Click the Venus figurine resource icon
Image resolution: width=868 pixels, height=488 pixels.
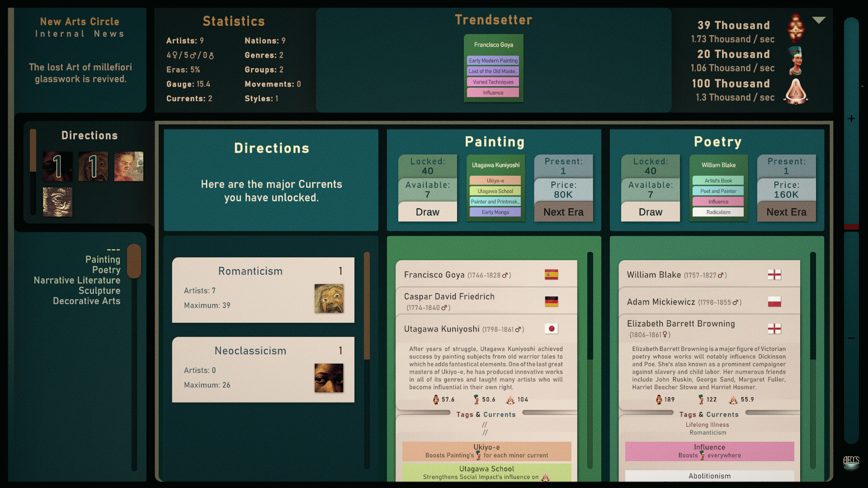pyautogui.click(x=796, y=28)
